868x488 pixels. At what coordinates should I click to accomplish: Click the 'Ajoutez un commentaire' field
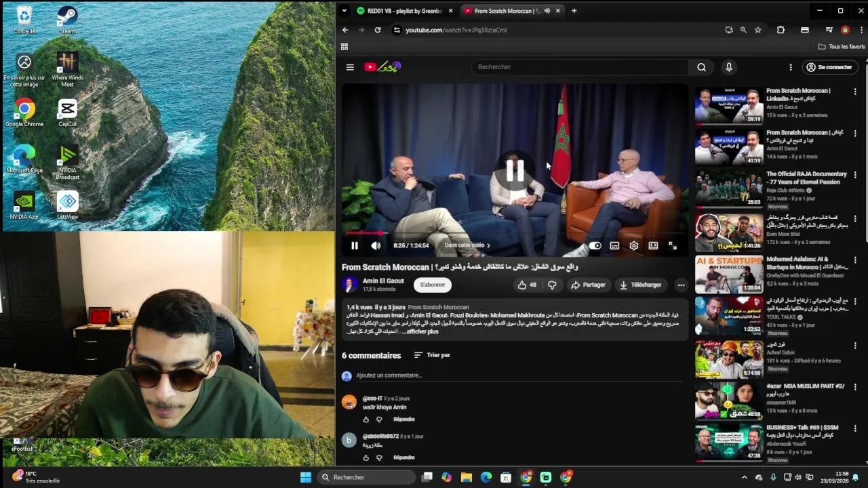(x=519, y=375)
